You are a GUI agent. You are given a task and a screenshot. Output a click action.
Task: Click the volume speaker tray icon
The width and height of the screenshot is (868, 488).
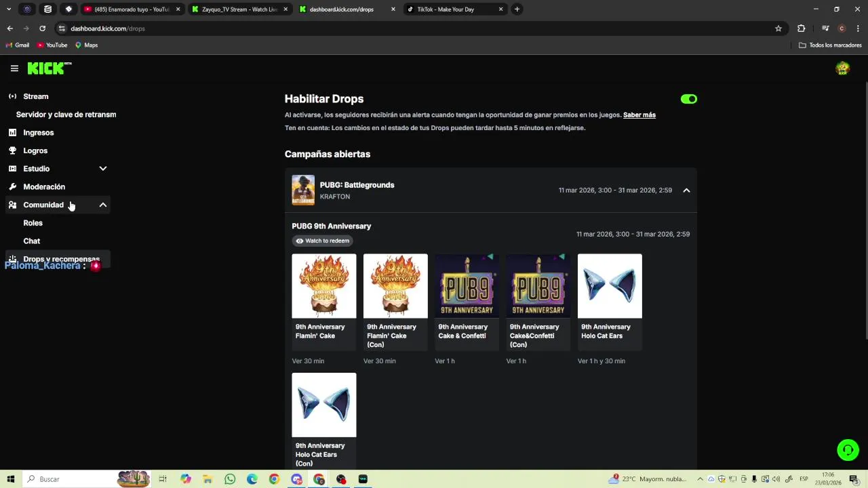tap(776, 479)
